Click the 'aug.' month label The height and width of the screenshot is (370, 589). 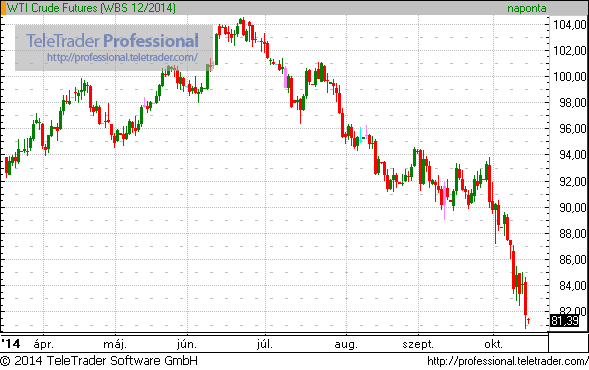pos(346,344)
